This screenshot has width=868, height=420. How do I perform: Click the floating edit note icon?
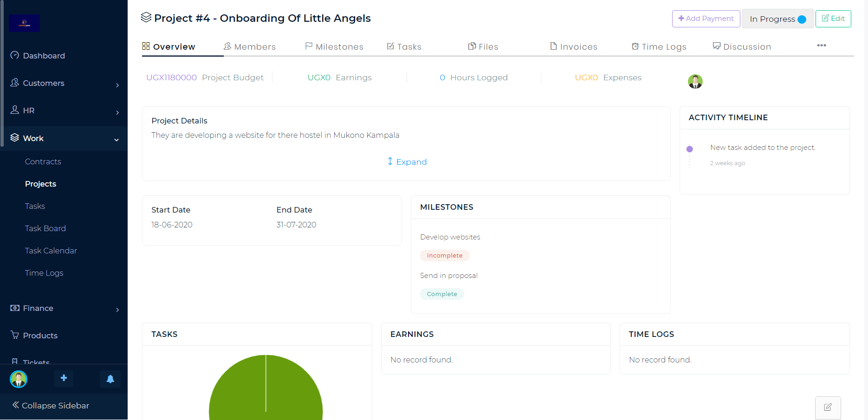(x=828, y=407)
